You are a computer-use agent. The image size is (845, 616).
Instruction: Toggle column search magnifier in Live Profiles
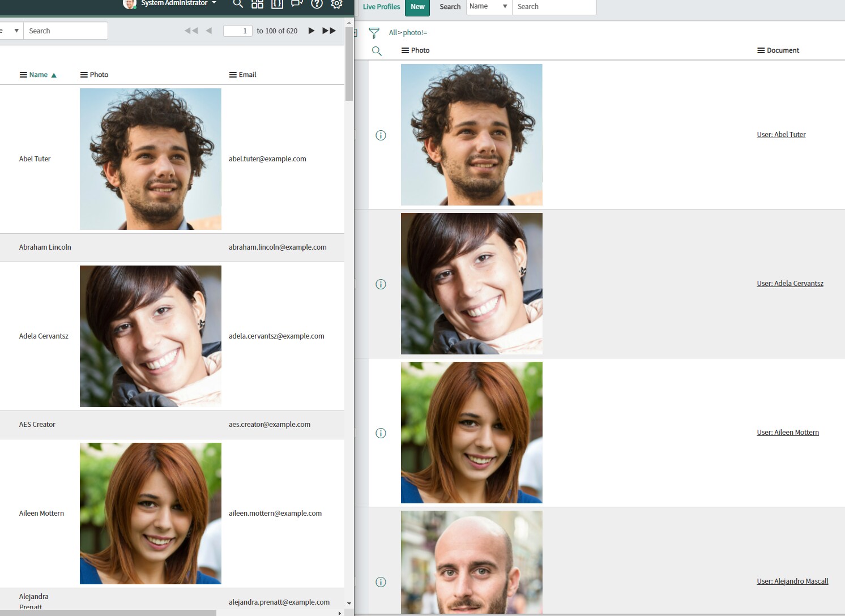(x=377, y=51)
